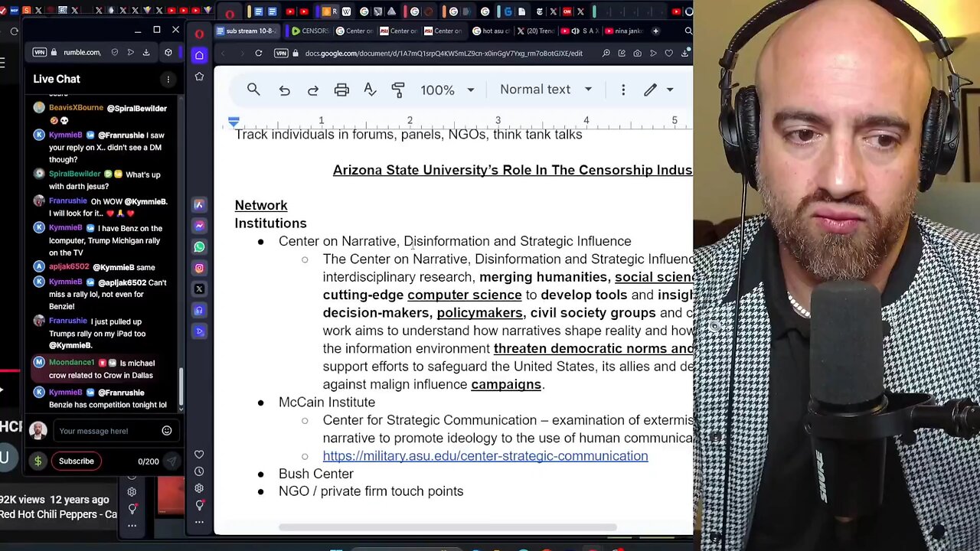The width and height of the screenshot is (980, 551).
Task: Open Opera start page home sidebar icon
Action: pyautogui.click(x=199, y=55)
